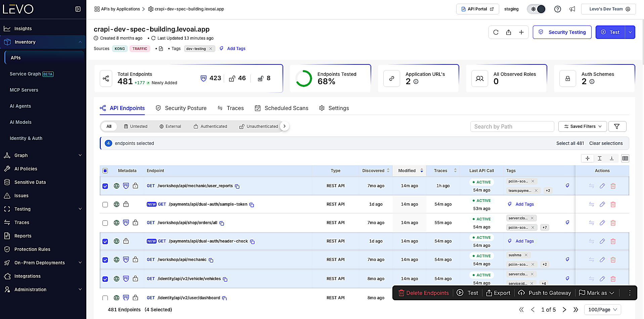Open announcements megaphone icon
This screenshot has width=644, height=319.
[x=572, y=9]
